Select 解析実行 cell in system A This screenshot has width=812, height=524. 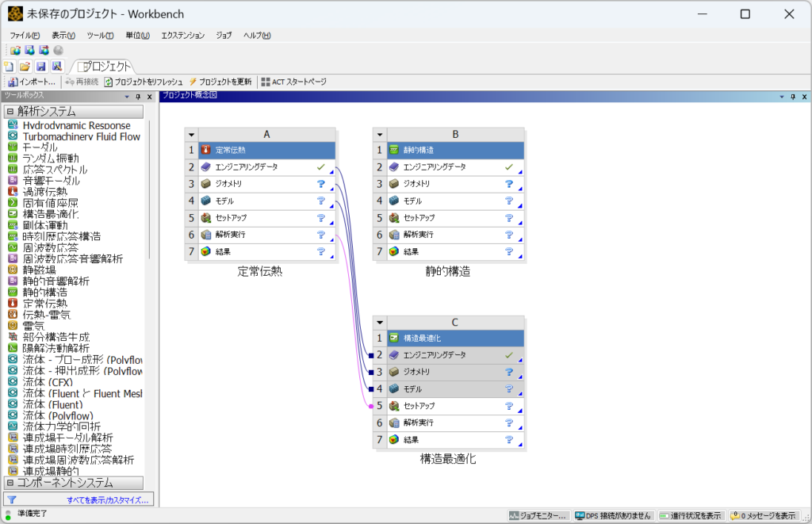(x=266, y=235)
